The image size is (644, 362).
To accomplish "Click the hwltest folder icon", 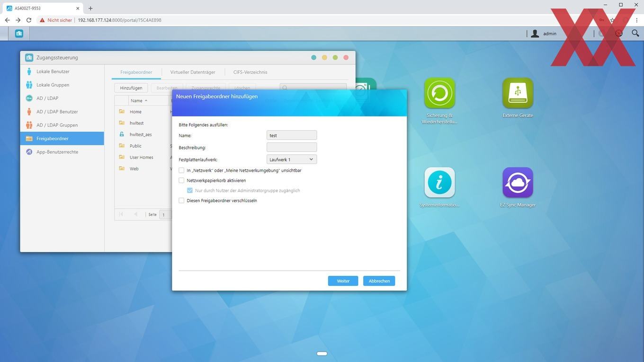I will [x=122, y=123].
